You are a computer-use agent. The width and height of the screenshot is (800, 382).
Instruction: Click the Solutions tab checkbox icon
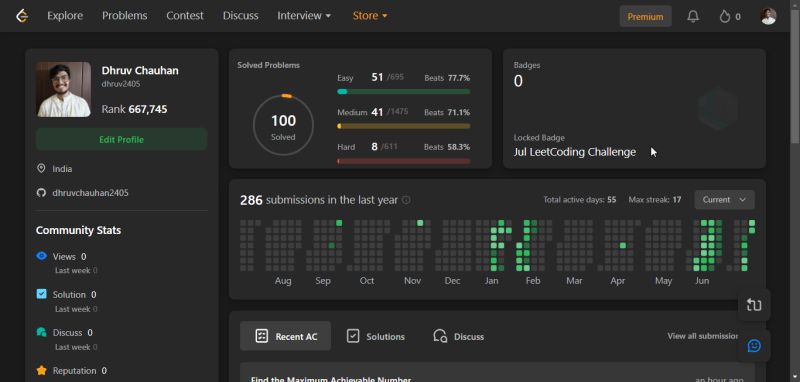click(x=353, y=336)
